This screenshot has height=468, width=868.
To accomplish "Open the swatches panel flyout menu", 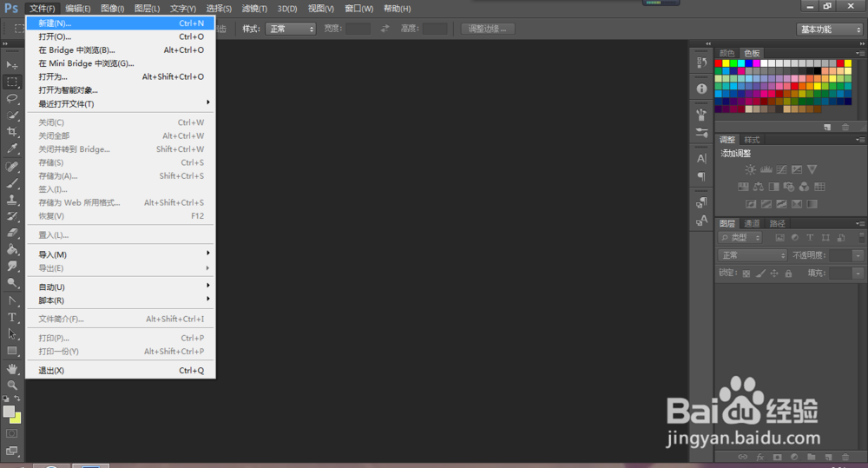I will (860, 53).
